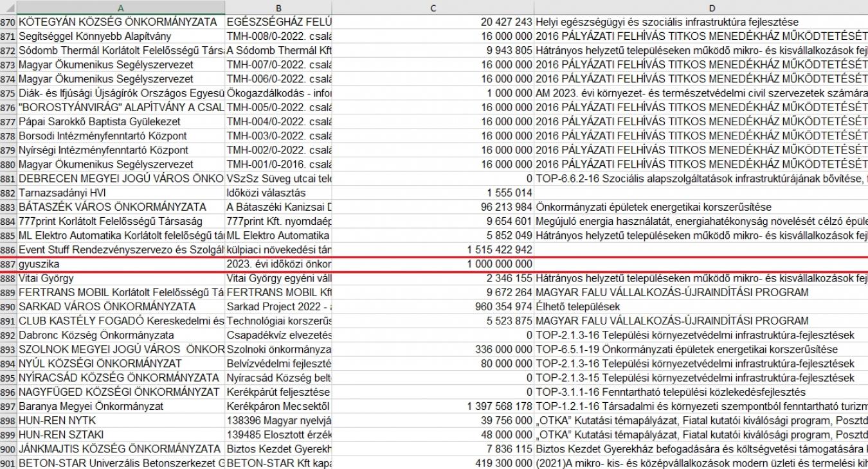Click HUN-REN SZTAKI cell

coord(122,434)
